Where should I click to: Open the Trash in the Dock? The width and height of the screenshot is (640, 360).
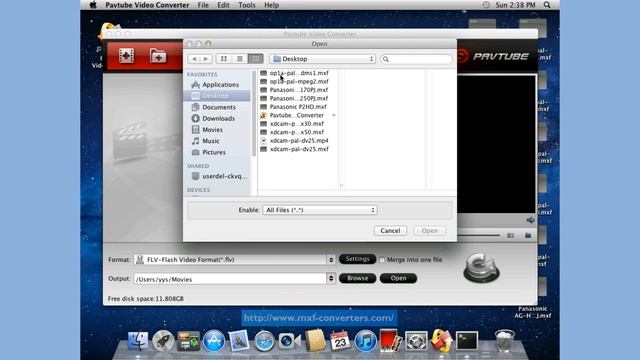tap(504, 341)
